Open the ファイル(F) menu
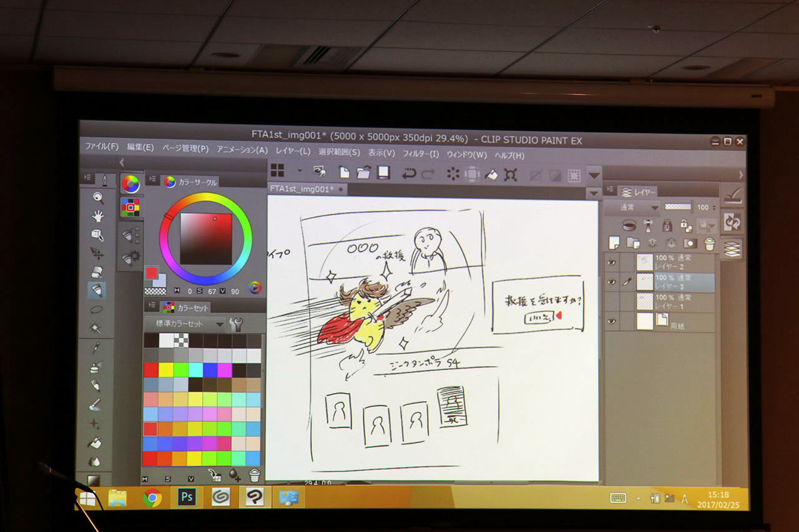Image resolution: width=799 pixels, height=532 pixels. pyautogui.click(x=102, y=147)
